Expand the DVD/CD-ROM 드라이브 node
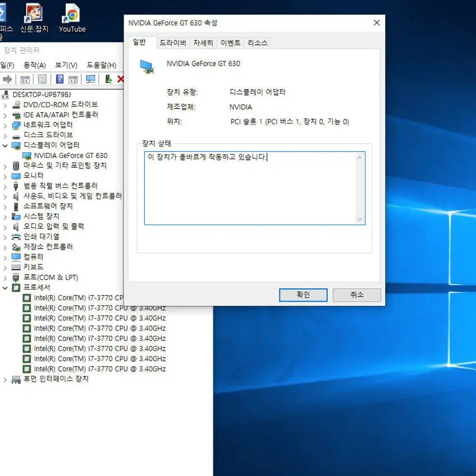Viewport: 476px width, 476px height. [x=5, y=105]
